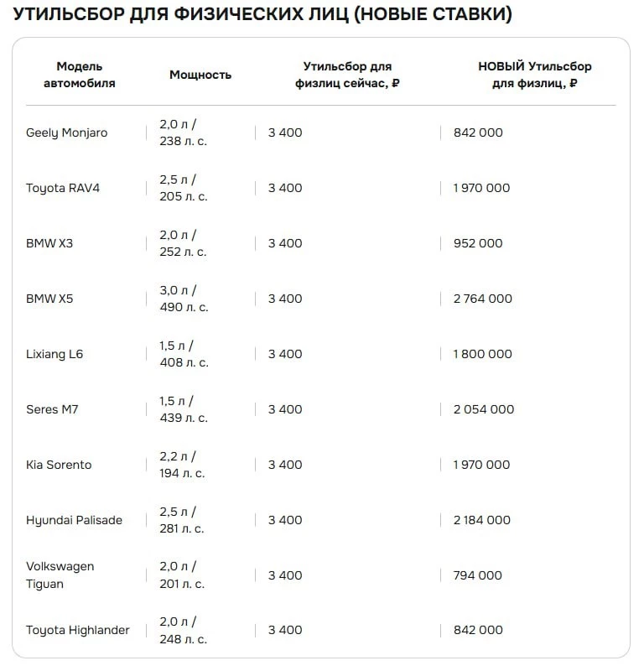644x671 pixels.
Task: Click the BMW X5 model cell
Action: tap(49, 299)
